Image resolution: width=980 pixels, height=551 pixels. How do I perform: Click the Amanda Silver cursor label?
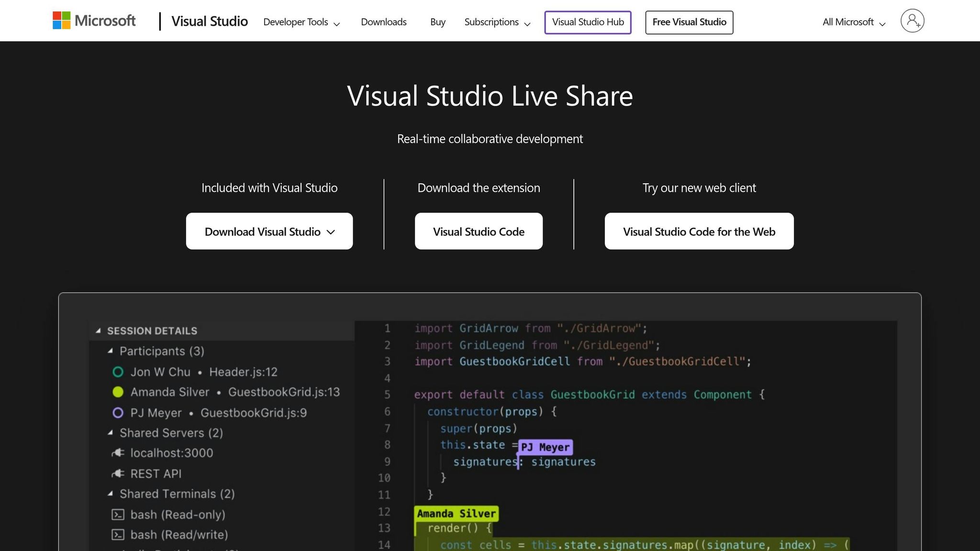click(456, 514)
